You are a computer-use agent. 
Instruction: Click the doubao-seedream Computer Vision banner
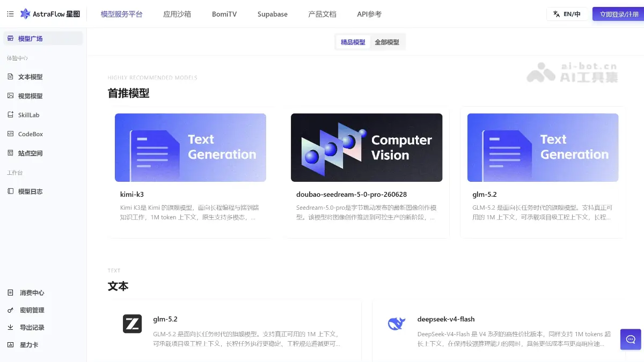(367, 147)
